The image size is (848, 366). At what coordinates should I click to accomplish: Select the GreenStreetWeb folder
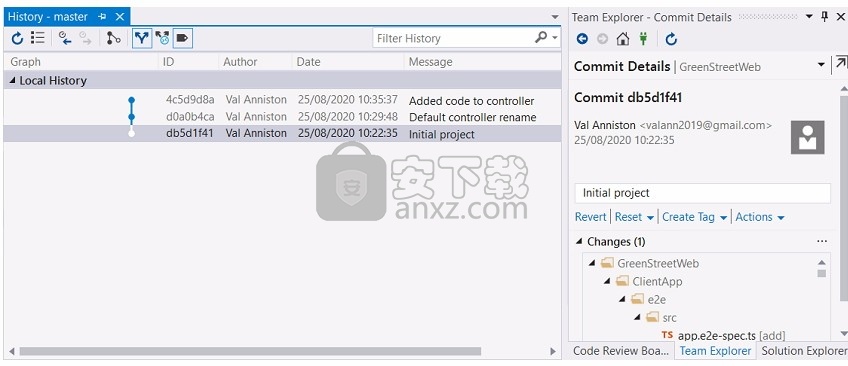658,263
